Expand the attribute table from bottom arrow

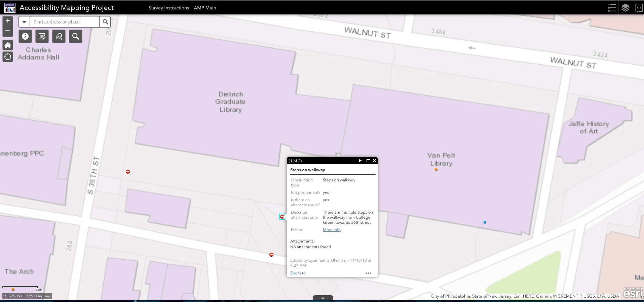pos(323,298)
